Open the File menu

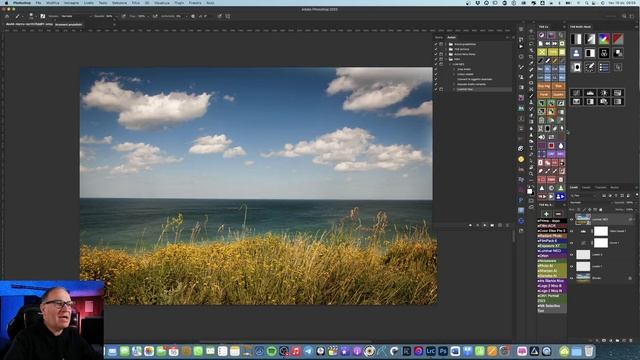[38, 3]
